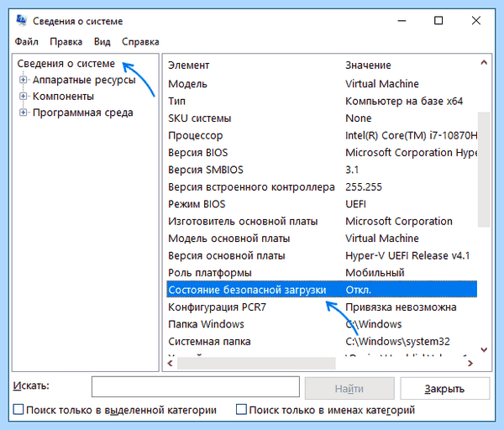The image size is (504, 430).
Task: Select the Системная папка row
Action: click(322, 342)
